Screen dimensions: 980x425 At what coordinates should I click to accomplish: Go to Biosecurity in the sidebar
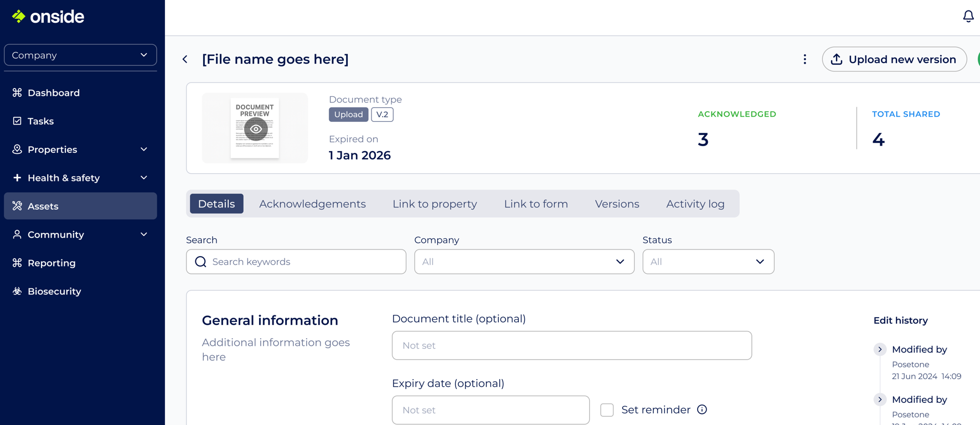coord(54,292)
